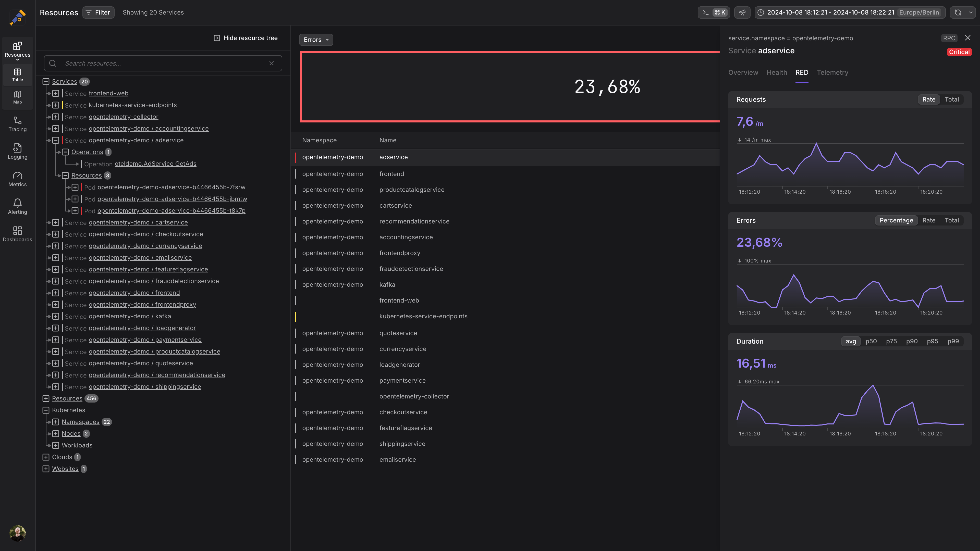Click the clock icon in time range
Screen dimensions: 980x551
tap(761, 12)
